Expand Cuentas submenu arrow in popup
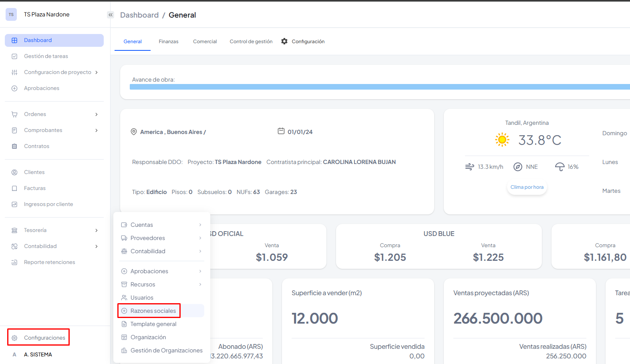This screenshot has width=630, height=364. (x=200, y=225)
